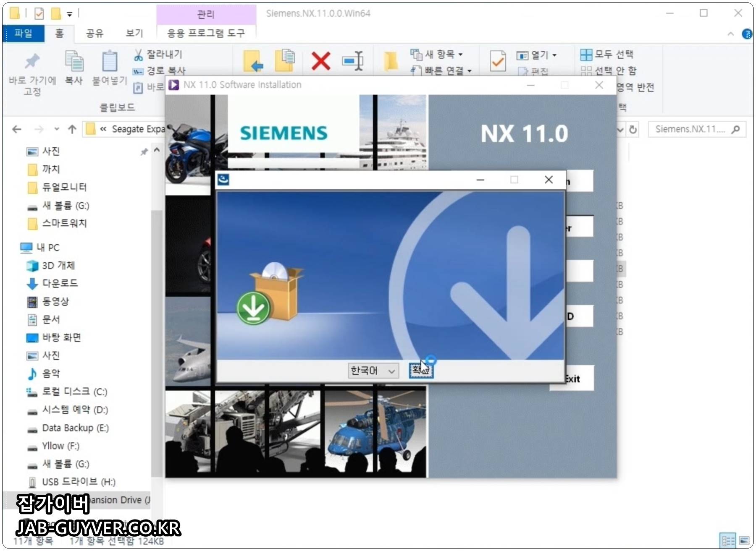Click the properties icon in quick access toolbar
This screenshot has width=756, height=551.
39,14
